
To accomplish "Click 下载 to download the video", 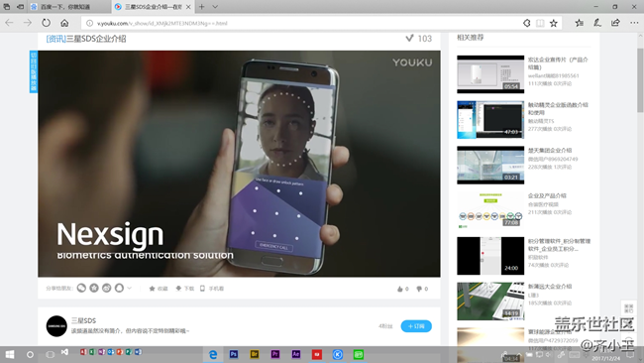I will [x=185, y=289].
